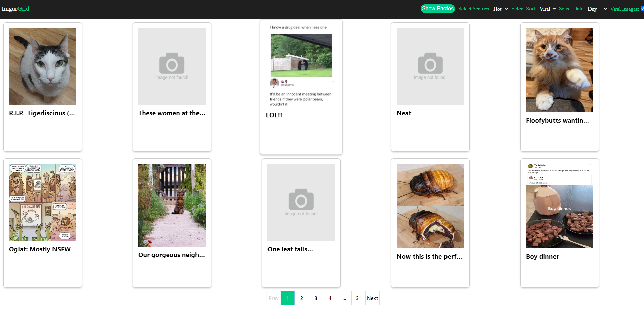Click the camera placeholder on 'One leaf falls...' card
The width and height of the screenshot is (644, 319).
301,199
